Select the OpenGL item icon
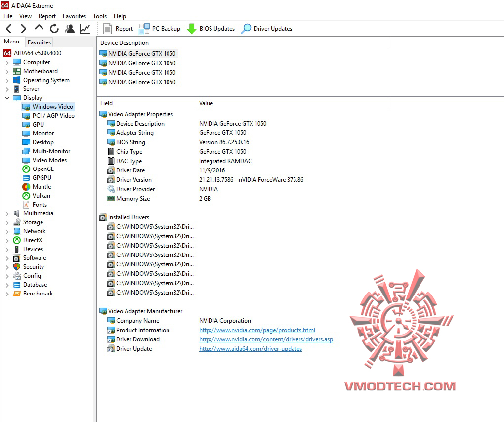Screen dimensions: 504x422 point(26,169)
